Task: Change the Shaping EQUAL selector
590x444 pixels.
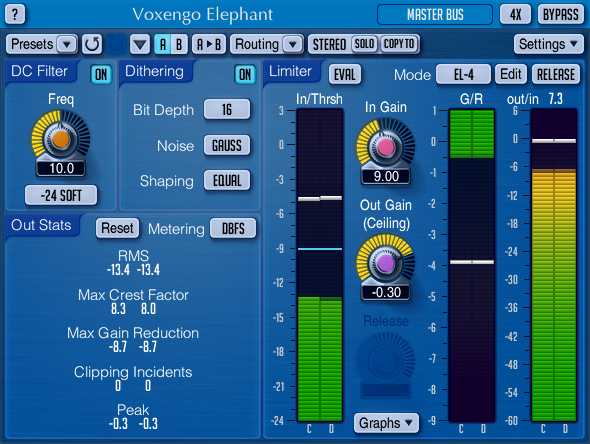Action: pos(227,181)
